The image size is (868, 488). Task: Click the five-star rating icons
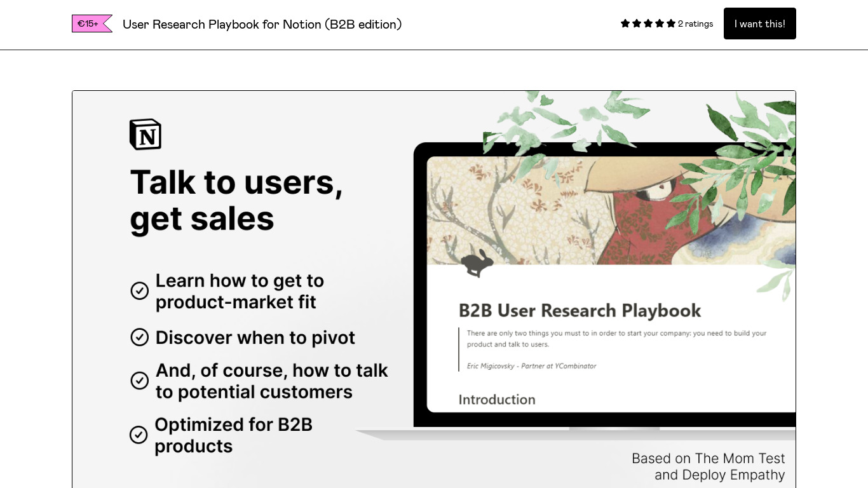pos(648,24)
